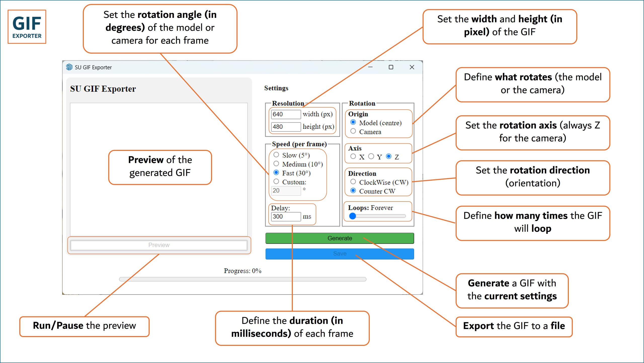Click the Loops slider handle
644x363 pixels.
click(x=353, y=216)
